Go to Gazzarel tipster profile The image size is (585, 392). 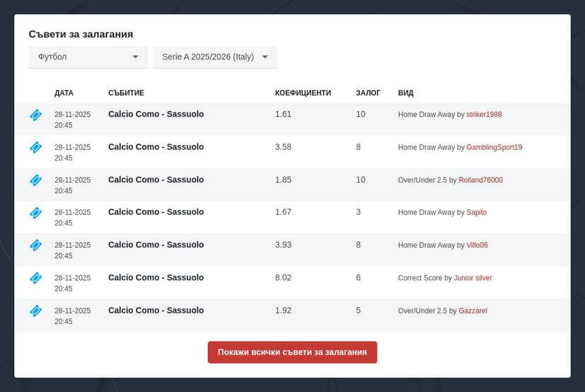tap(473, 311)
